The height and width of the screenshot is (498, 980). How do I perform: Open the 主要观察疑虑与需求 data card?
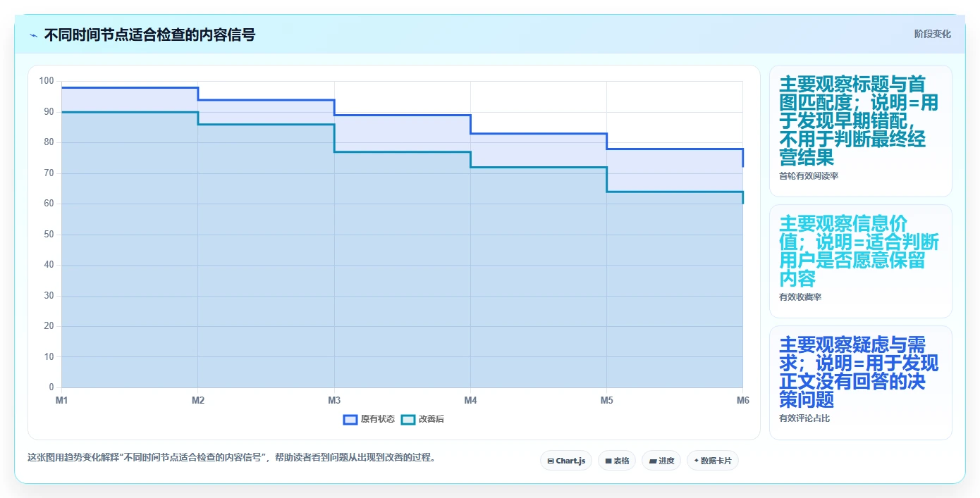tap(861, 382)
